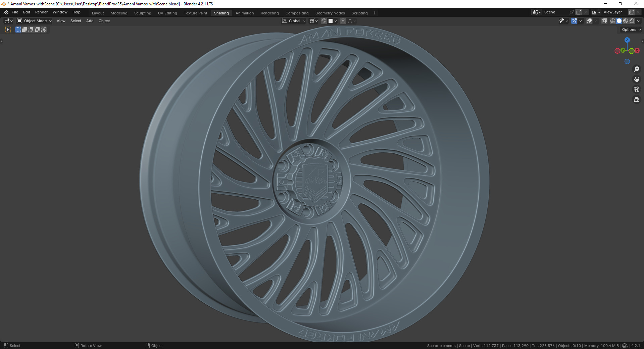Toggle the camera view icon

(636, 89)
